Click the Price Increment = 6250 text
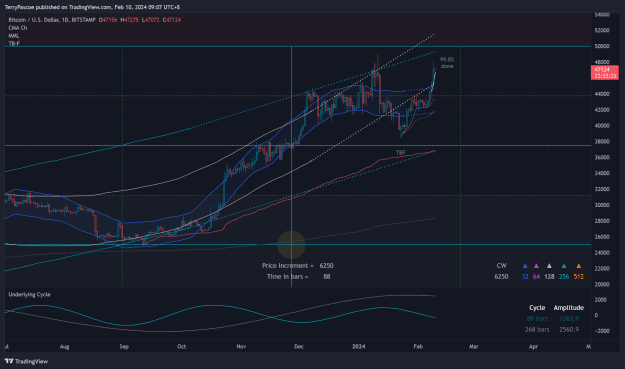The height and width of the screenshot is (369, 625). (297, 266)
